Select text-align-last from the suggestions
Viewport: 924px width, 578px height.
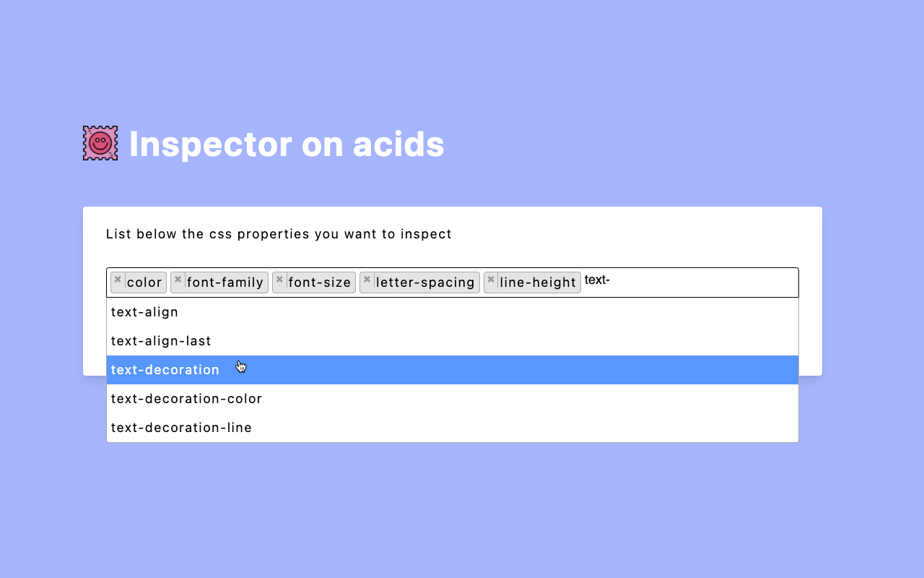point(160,340)
